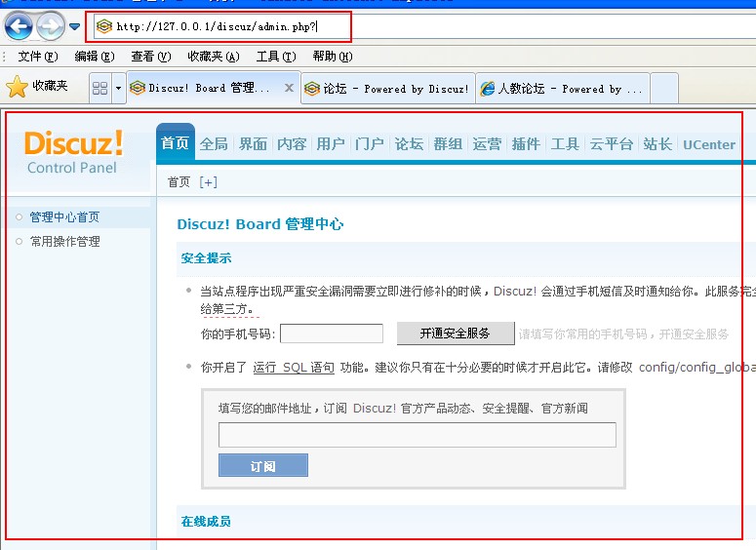Click the 订阅 button
Viewport: 756px width, 550px height.
coord(262,465)
